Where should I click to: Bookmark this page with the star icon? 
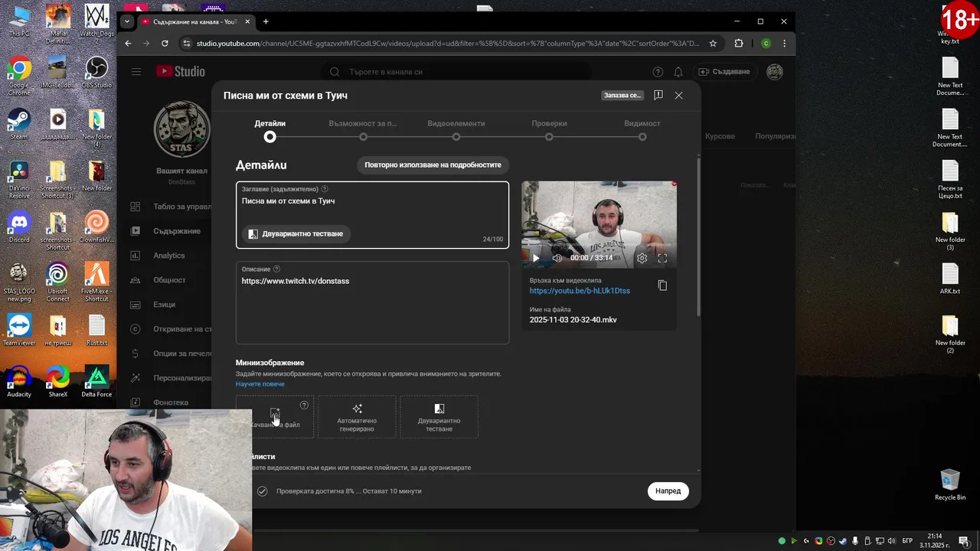tap(713, 44)
